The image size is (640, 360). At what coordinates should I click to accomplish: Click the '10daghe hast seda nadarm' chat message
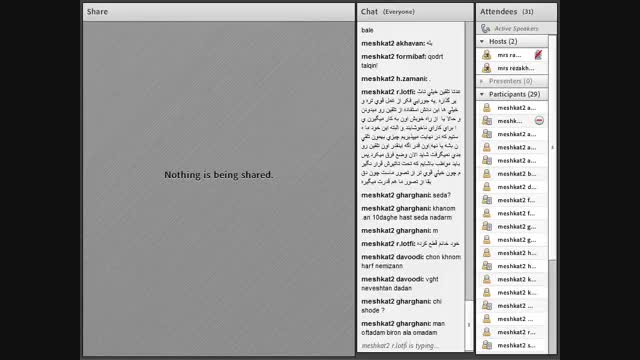(408, 213)
